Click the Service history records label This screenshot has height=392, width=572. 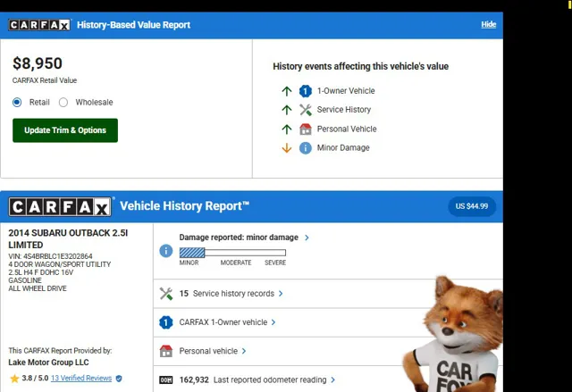click(x=233, y=294)
